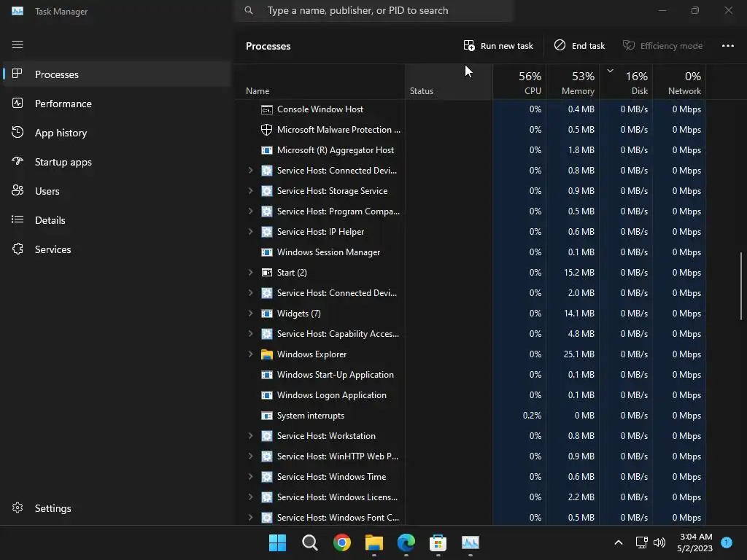Expand the Windows Explorer process

pyautogui.click(x=251, y=354)
